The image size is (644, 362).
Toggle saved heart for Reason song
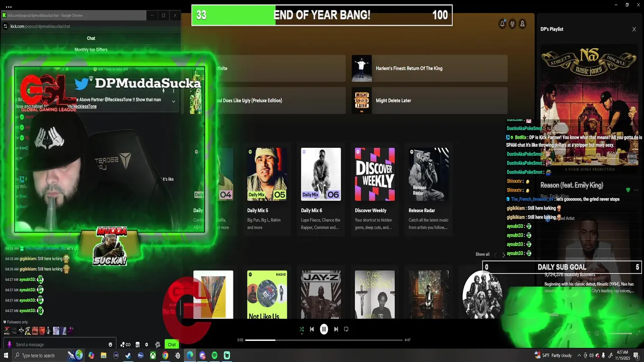coord(628,190)
